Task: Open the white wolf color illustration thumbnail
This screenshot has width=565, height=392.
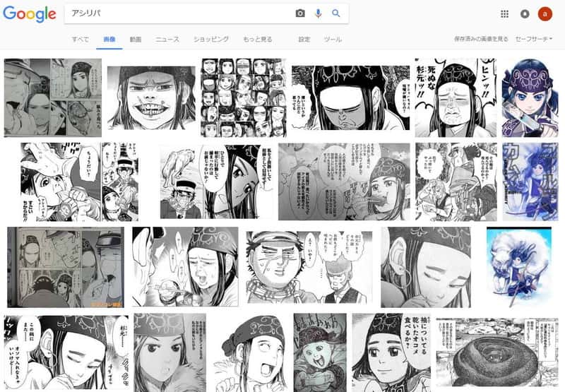Action: click(519, 267)
